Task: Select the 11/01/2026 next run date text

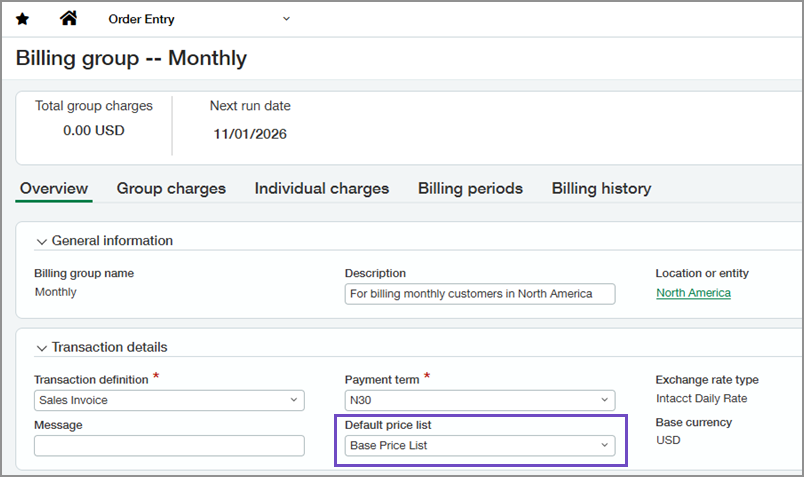Action: click(250, 134)
